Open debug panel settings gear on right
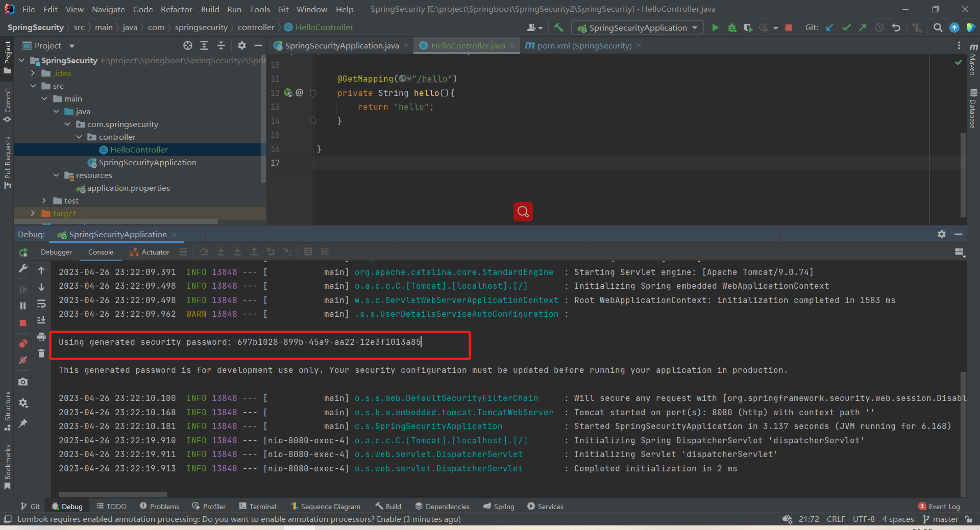980x530 pixels. point(942,234)
